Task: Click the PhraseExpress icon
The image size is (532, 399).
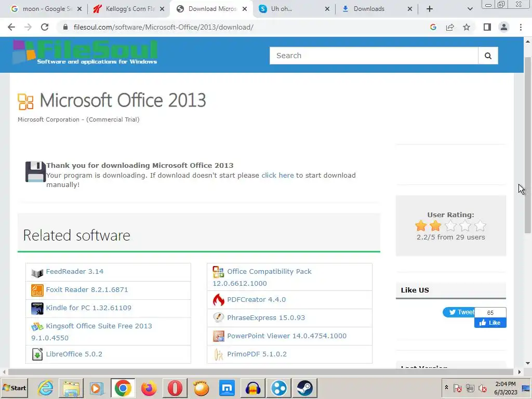Action: [219, 317]
